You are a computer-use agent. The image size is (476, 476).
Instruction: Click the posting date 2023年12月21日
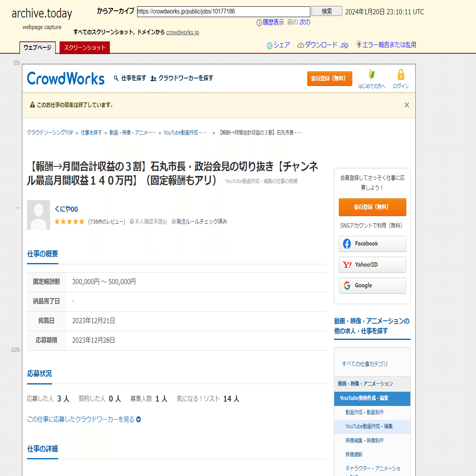[94, 321]
